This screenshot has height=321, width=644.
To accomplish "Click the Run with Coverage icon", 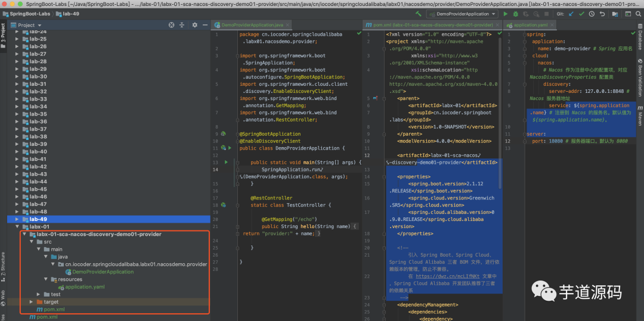I will pos(525,14).
